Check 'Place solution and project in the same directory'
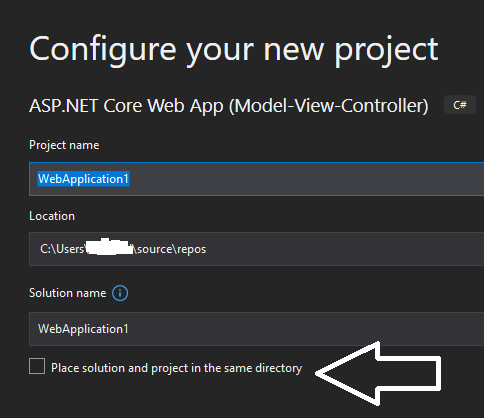 coord(37,366)
